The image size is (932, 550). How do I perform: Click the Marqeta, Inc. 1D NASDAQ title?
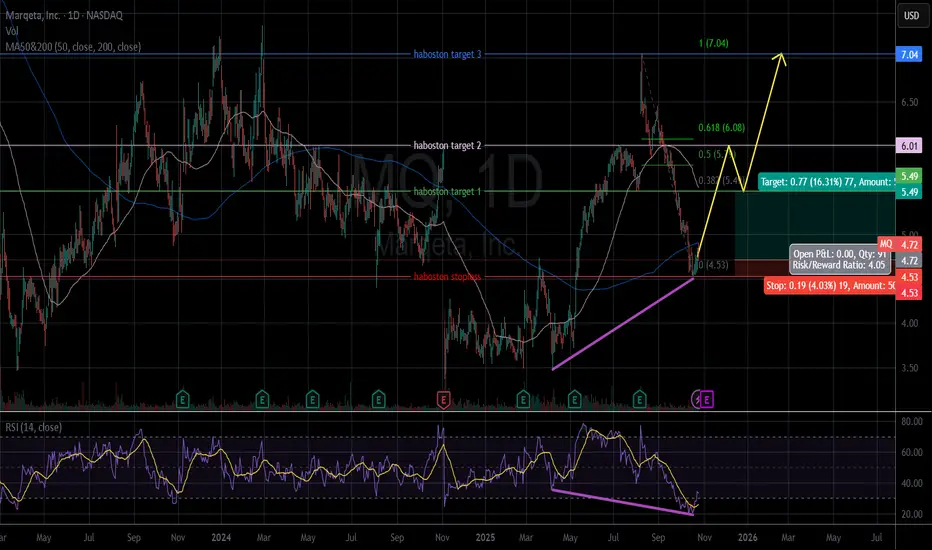pos(64,15)
